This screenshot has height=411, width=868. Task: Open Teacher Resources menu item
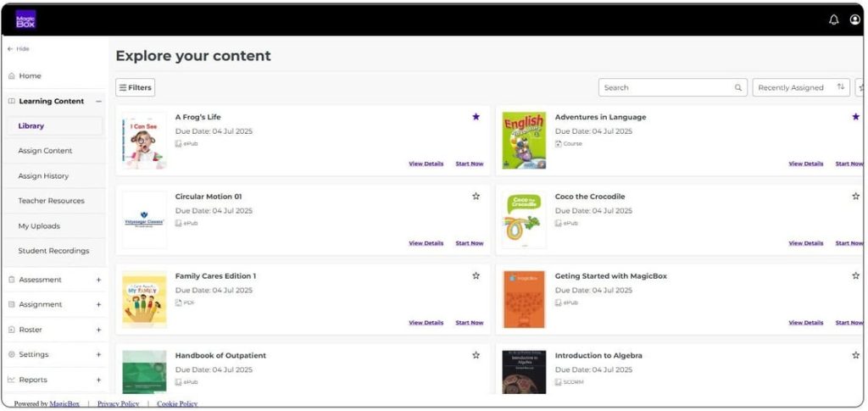(51, 201)
